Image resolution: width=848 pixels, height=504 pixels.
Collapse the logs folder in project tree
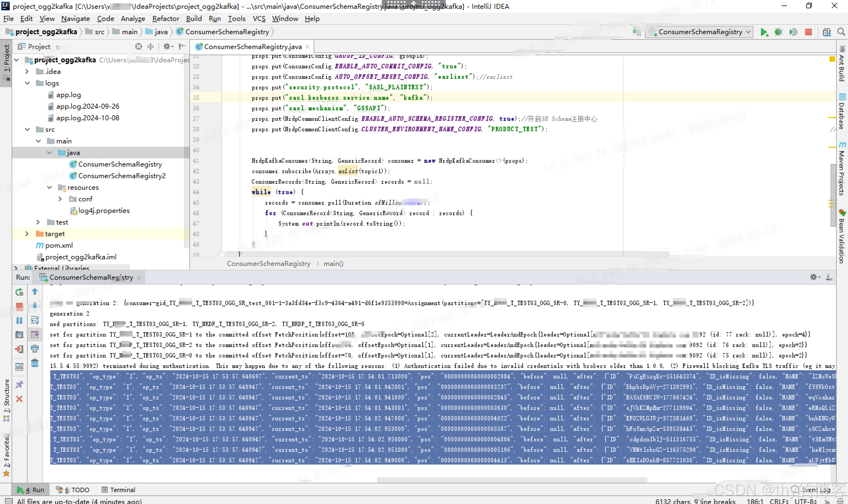(x=27, y=83)
